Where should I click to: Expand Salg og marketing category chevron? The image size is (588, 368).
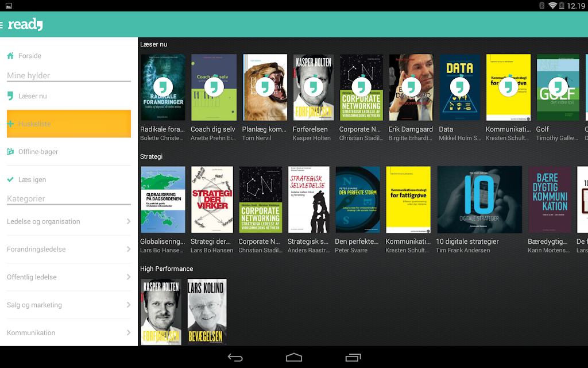tap(129, 305)
